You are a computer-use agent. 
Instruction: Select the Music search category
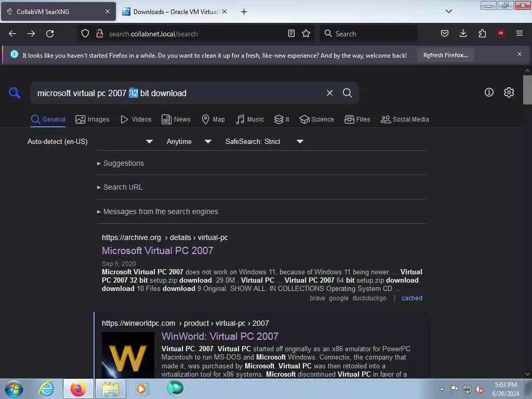250,119
